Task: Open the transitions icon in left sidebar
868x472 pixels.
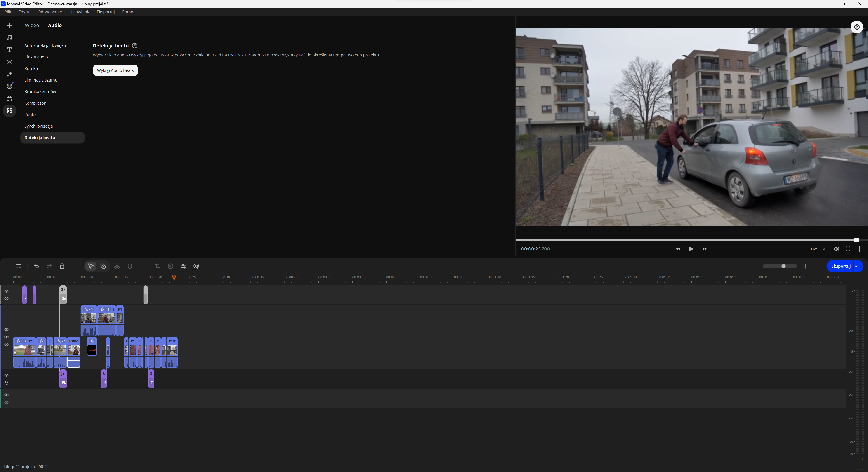Action: pos(9,62)
